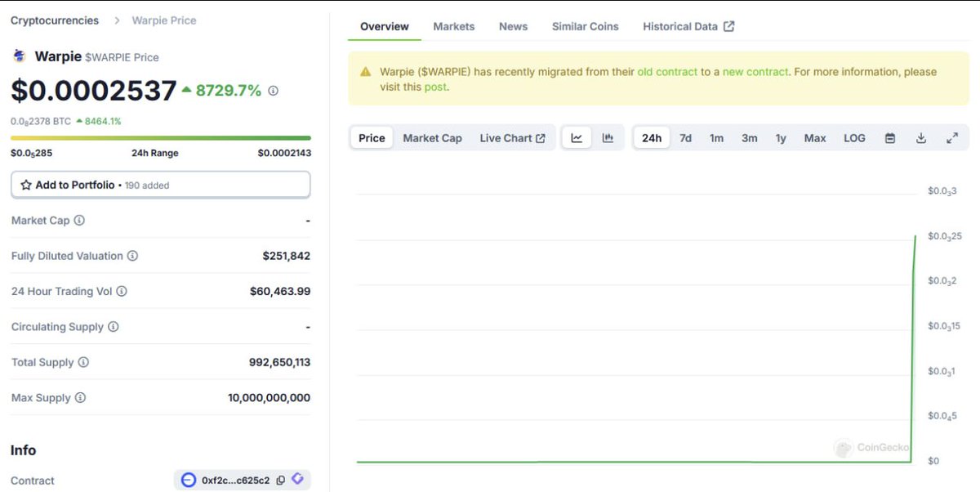Select the 7d timeframe

coord(685,138)
